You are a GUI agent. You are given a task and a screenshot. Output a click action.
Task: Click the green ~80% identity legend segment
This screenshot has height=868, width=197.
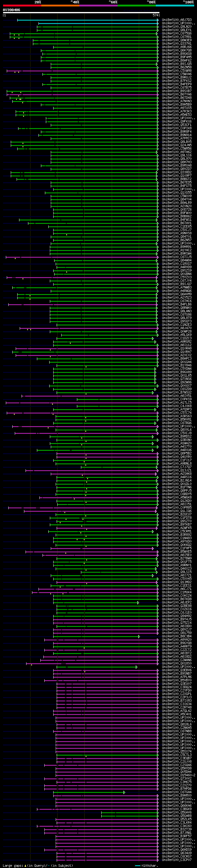pyautogui.click(x=137, y=6)
